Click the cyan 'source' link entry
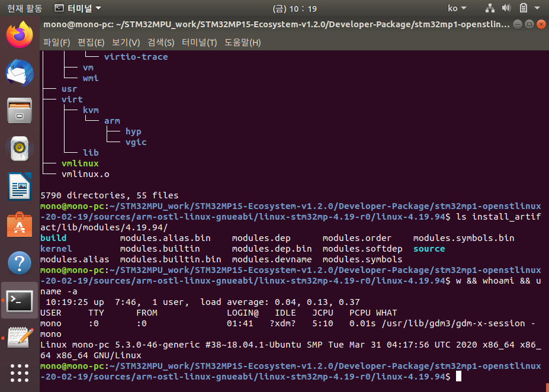 [429, 249]
